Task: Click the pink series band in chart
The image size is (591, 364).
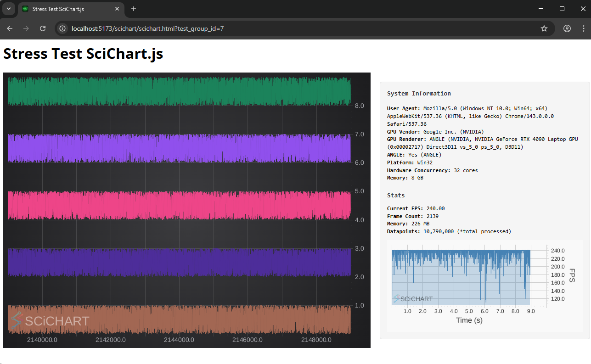Action: (179, 205)
